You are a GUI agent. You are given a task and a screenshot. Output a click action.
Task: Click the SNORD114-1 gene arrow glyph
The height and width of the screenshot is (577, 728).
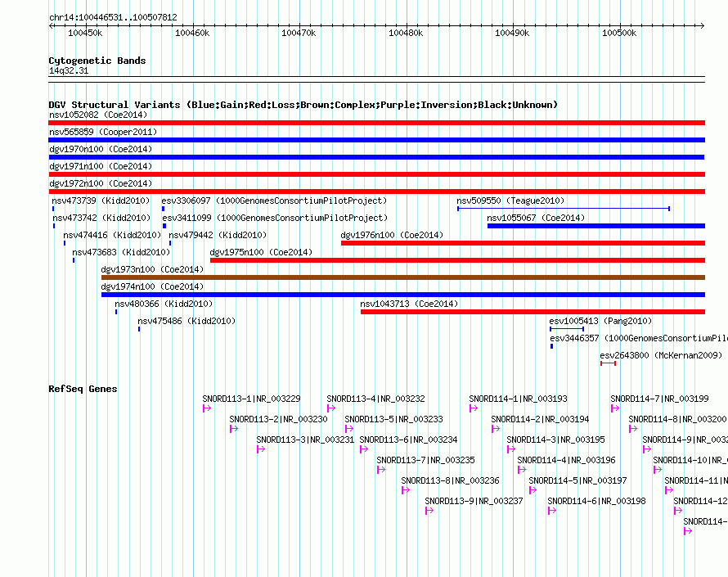pos(474,408)
